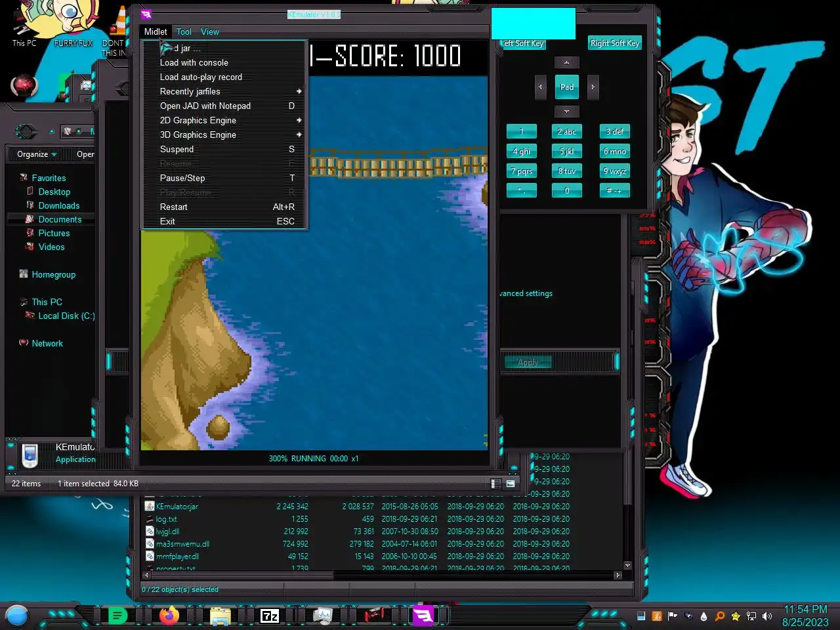
Task: Select This PC in Explorer sidebar
Action: pos(47,302)
